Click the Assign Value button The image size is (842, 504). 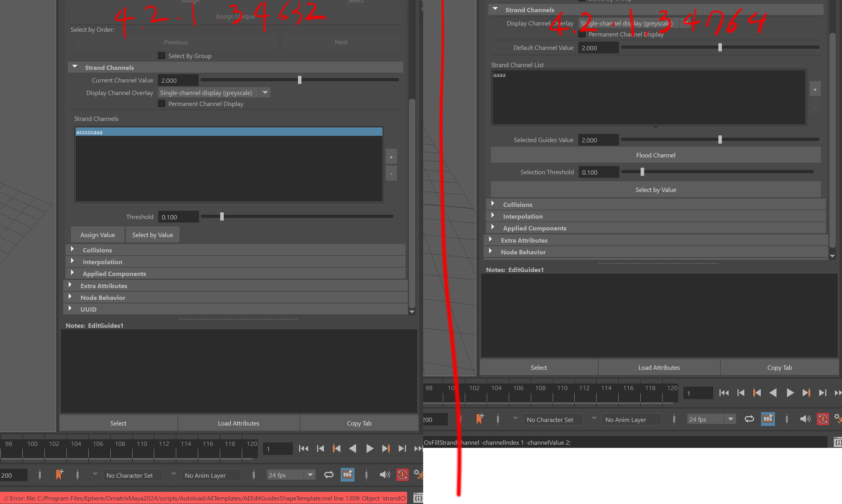[97, 235]
